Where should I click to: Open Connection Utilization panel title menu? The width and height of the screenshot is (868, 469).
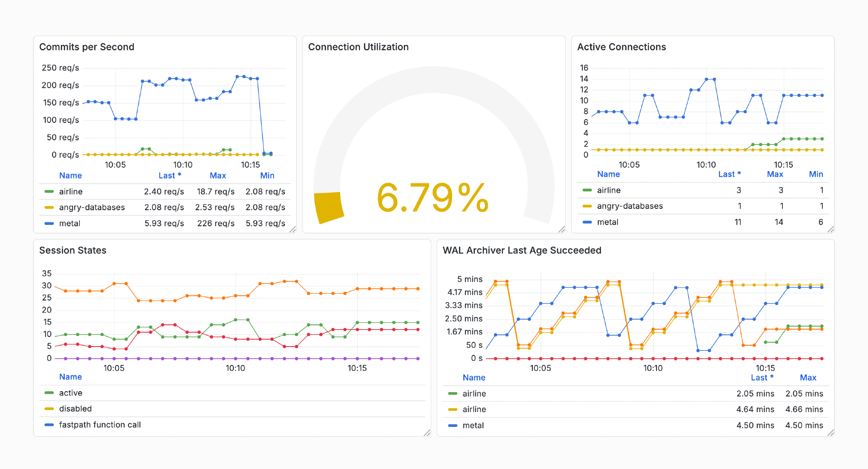(358, 47)
